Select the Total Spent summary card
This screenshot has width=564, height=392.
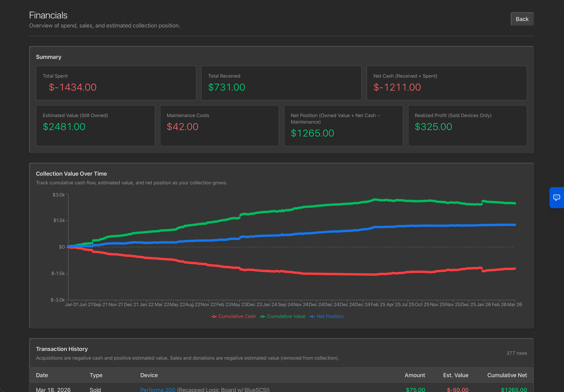116,83
